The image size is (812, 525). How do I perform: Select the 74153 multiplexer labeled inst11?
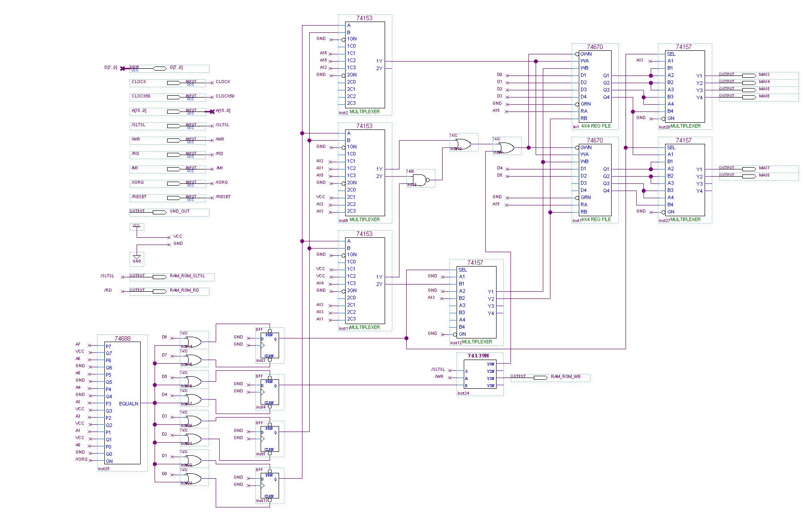click(364, 280)
